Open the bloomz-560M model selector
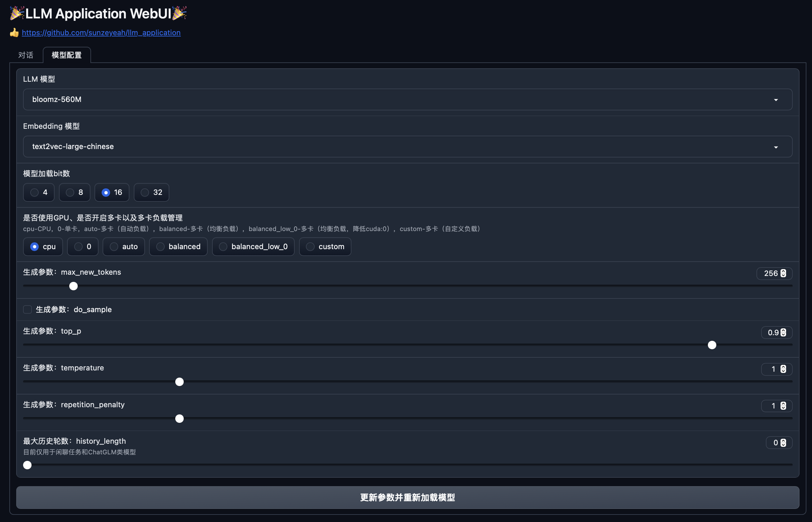Viewport: 812px width, 522px height. pyautogui.click(x=407, y=99)
